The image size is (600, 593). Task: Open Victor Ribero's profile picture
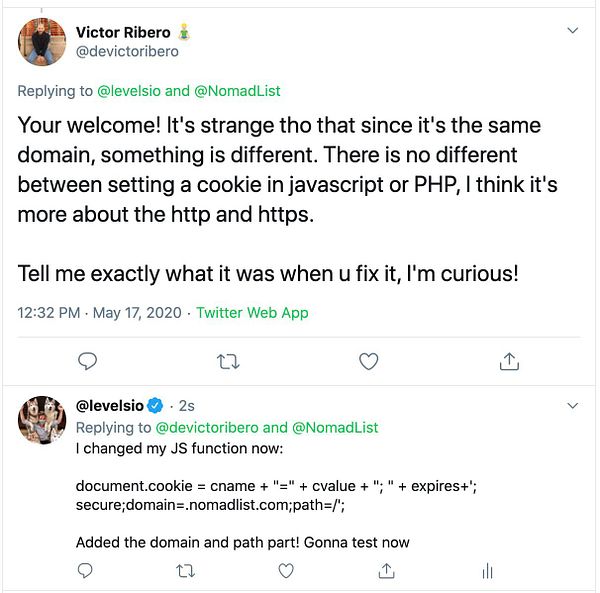(42, 42)
